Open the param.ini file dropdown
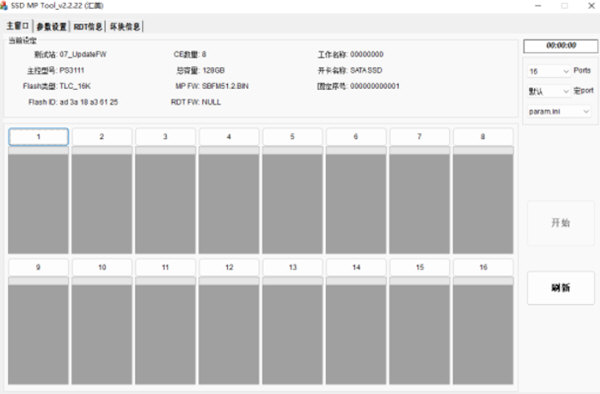 coord(559,111)
